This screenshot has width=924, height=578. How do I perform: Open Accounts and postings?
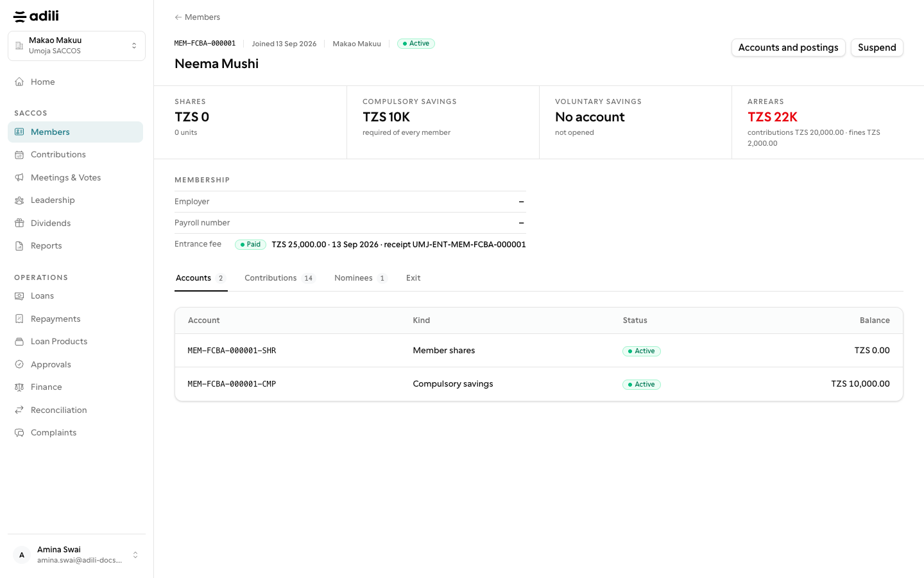(x=788, y=48)
